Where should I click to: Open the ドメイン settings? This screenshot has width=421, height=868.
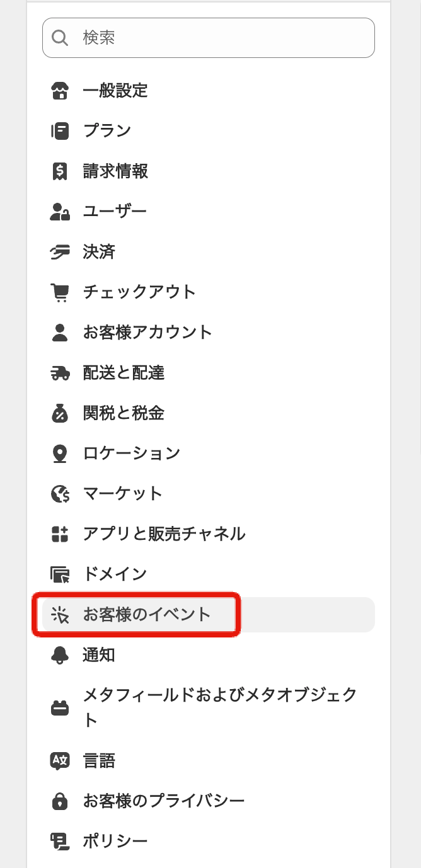(x=115, y=574)
